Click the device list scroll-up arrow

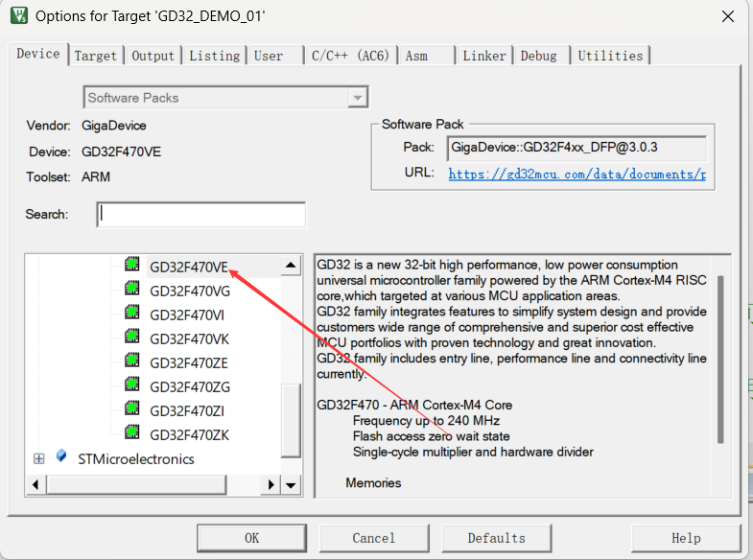click(291, 266)
